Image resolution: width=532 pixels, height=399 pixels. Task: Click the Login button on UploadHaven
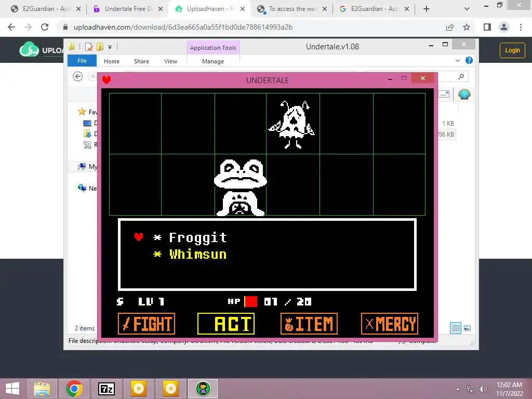click(512, 50)
